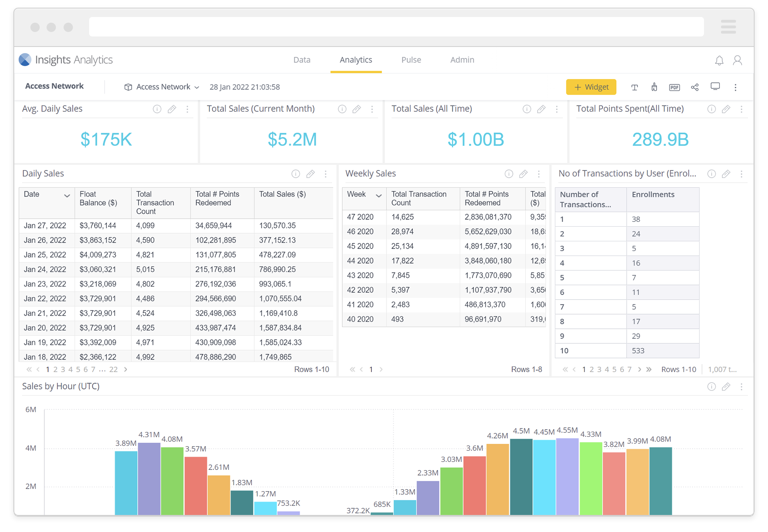The image size is (768, 532).
Task: Jump to first page of Daily Sales
Action: (x=29, y=369)
